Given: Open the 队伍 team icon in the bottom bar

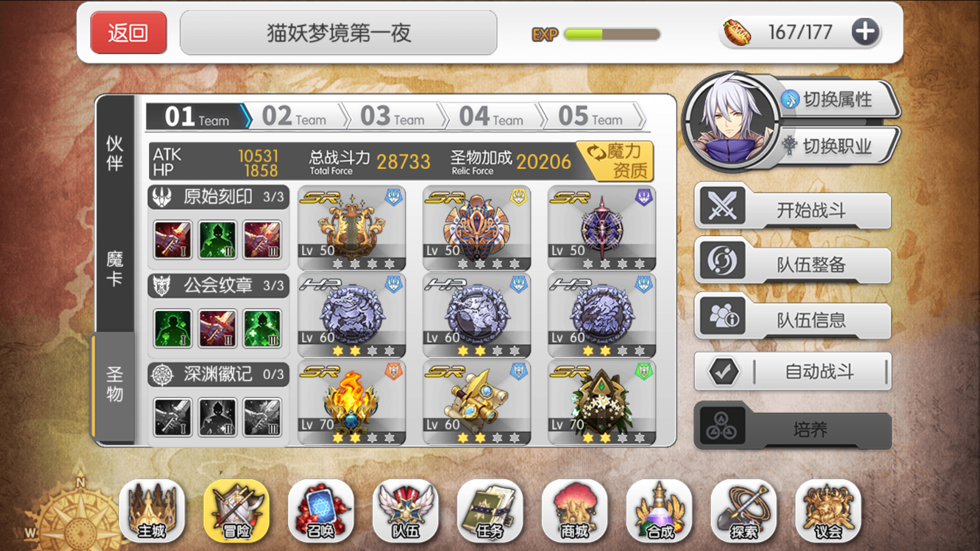Looking at the screenshot, I should point(405,511).
